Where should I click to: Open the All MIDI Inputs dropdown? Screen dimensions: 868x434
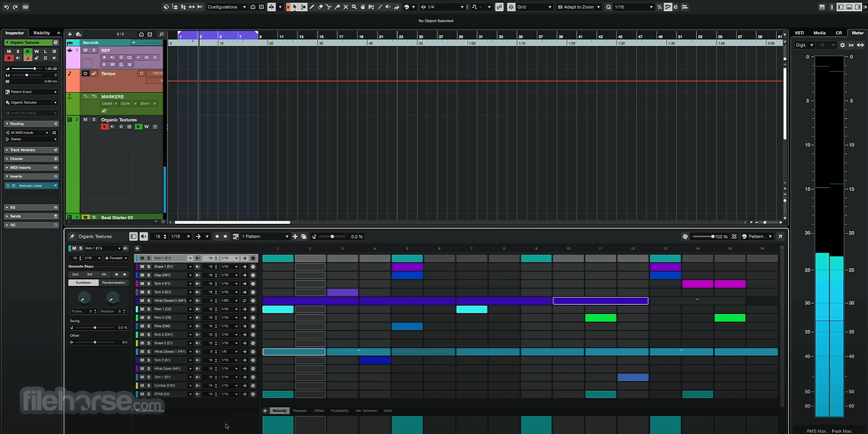(27, 132)
